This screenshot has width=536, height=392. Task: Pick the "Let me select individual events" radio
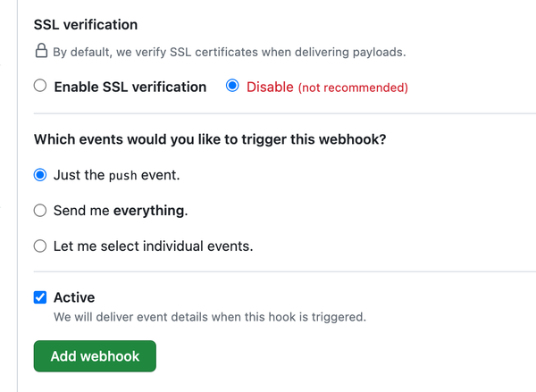(40, 246)
